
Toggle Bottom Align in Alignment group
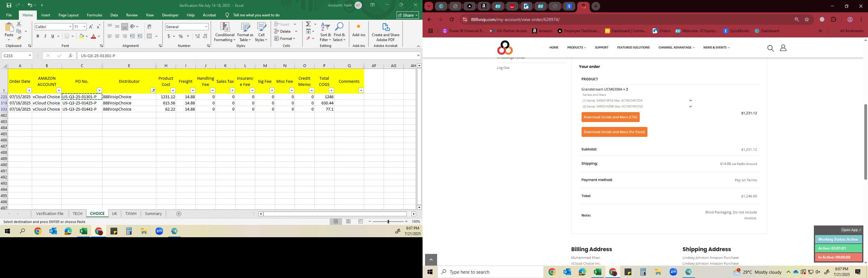[x=125, y=27]
